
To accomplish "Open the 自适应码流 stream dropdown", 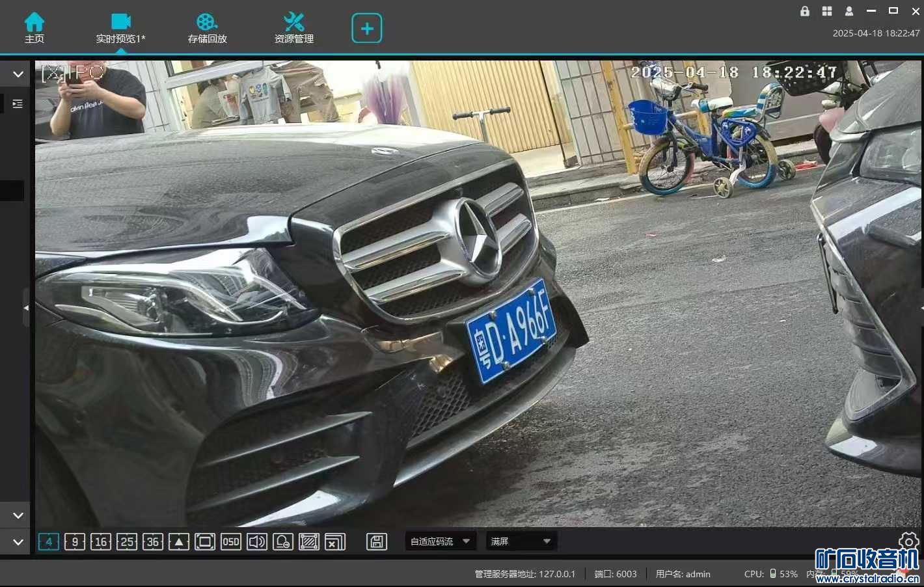I will pos(441,541).
